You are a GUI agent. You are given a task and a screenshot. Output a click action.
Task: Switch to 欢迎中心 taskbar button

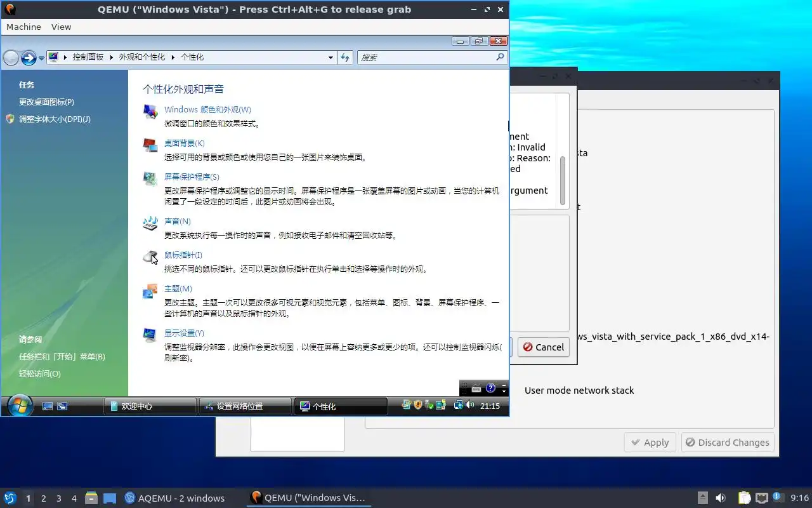click(x=150, y=406)
